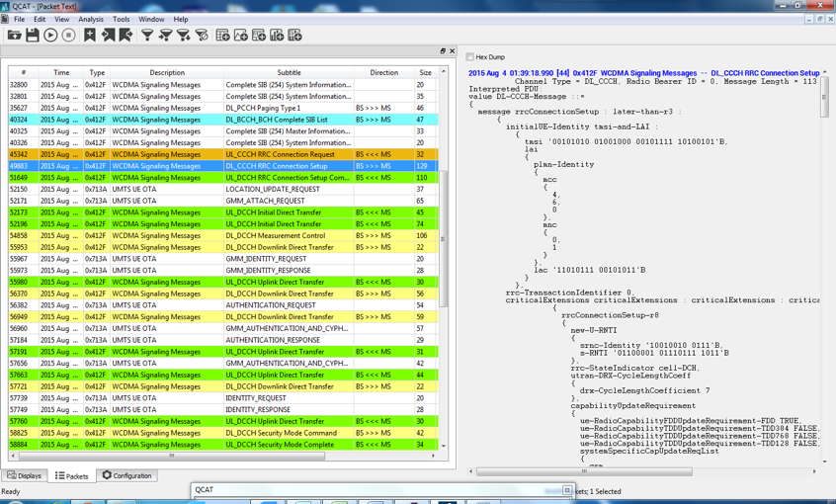This screenshot has height=504, width=836.
Task: Open the View menu
Action: [62, 19]
